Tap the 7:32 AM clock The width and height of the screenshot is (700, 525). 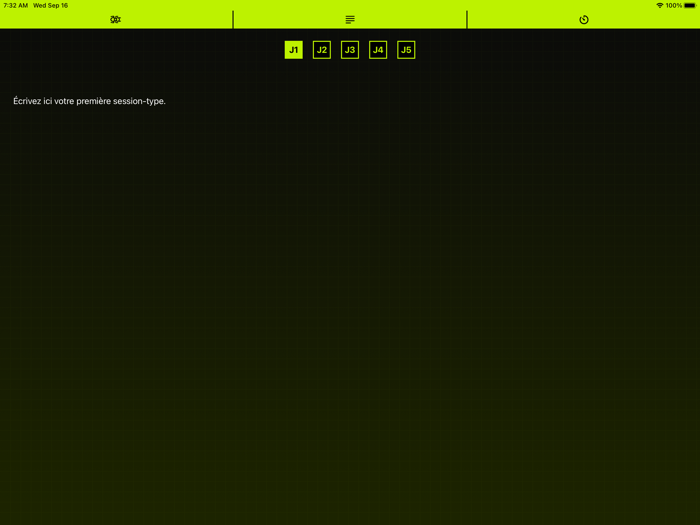coord(15,5)
